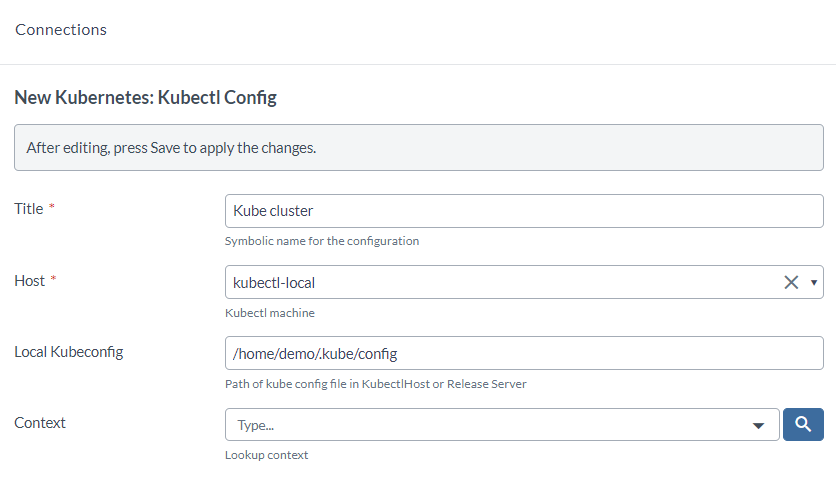Screen dimensions: 836x481
Task: Open the Context dropdown arrow
Action: click(757, 425)
